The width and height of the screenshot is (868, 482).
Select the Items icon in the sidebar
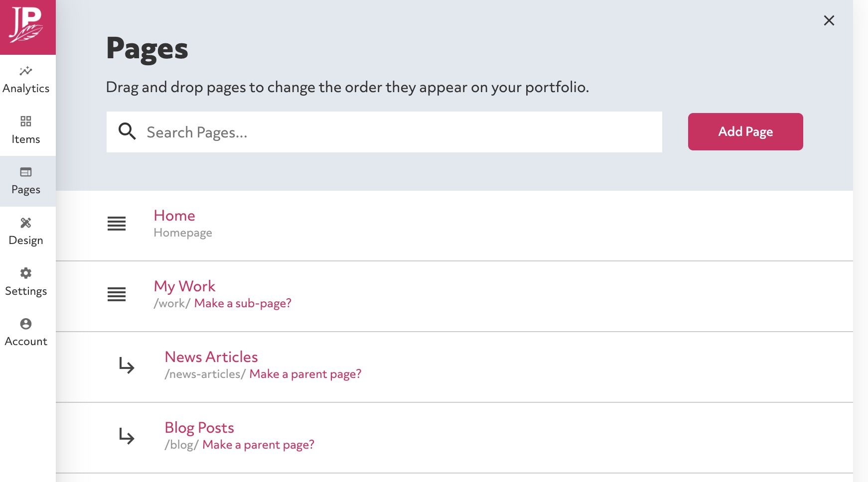click(26, 129)
